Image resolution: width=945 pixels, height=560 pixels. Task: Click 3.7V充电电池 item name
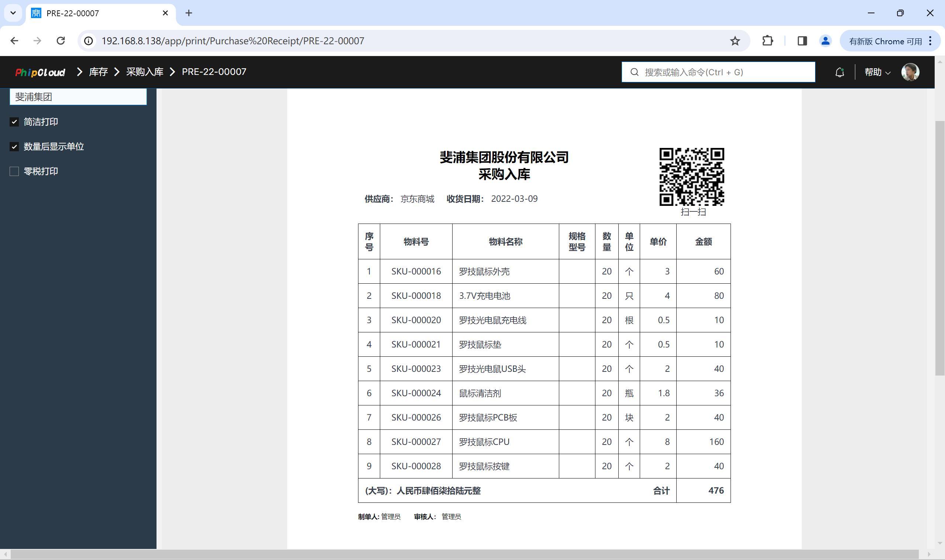484,296
